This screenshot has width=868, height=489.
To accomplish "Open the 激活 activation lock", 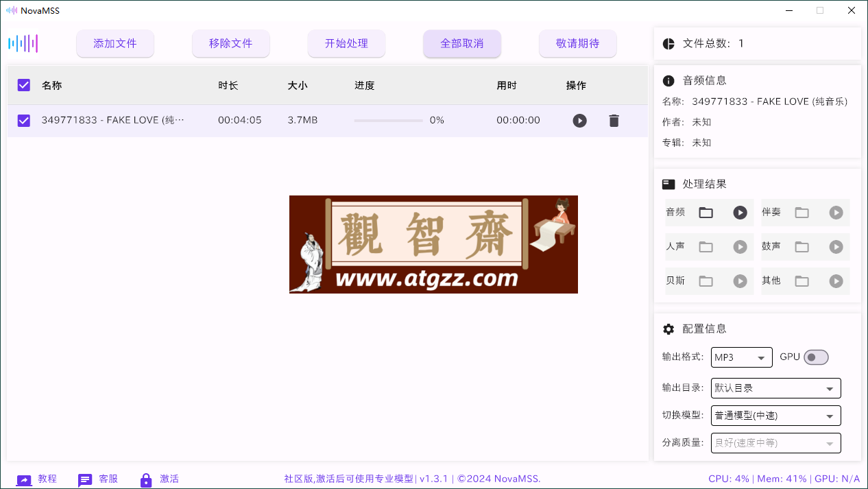I will click(159, 479).
